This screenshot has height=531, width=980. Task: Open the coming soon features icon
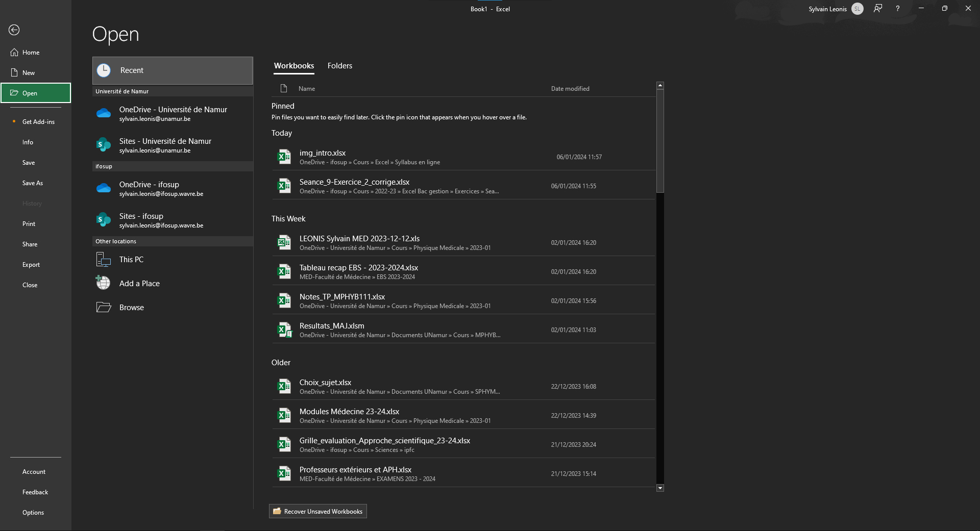878,9
